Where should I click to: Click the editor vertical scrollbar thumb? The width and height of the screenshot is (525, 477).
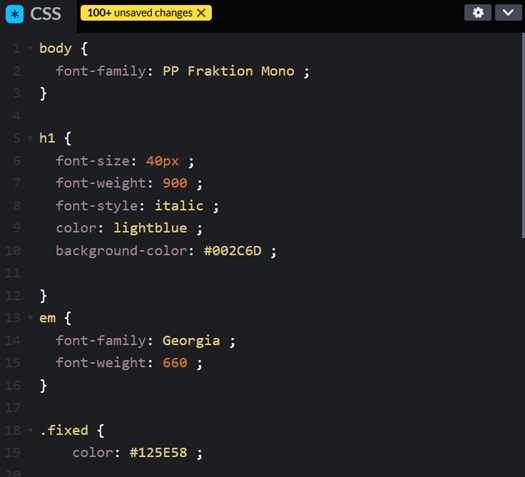(x=523, y=135)
